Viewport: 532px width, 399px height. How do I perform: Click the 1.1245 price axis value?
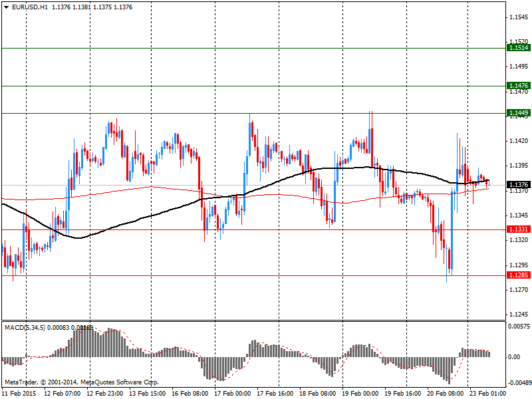pyautogui.click(x=519, y=315)
